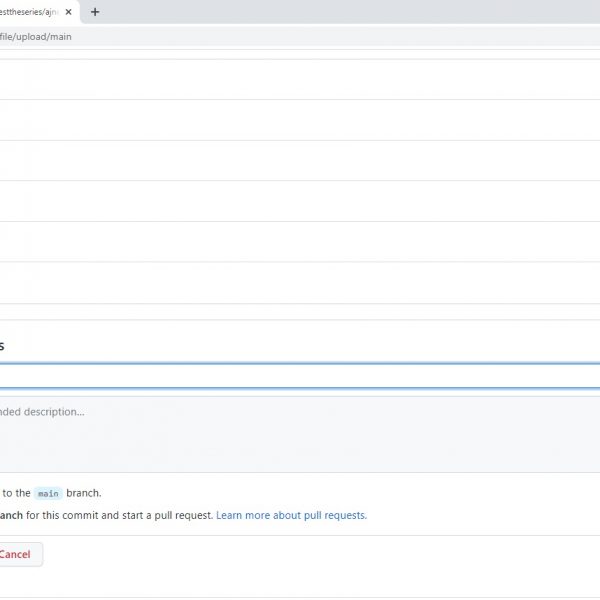Screen dimensions: 600x600
Task: Click the extended description text area
Action: 300,433
